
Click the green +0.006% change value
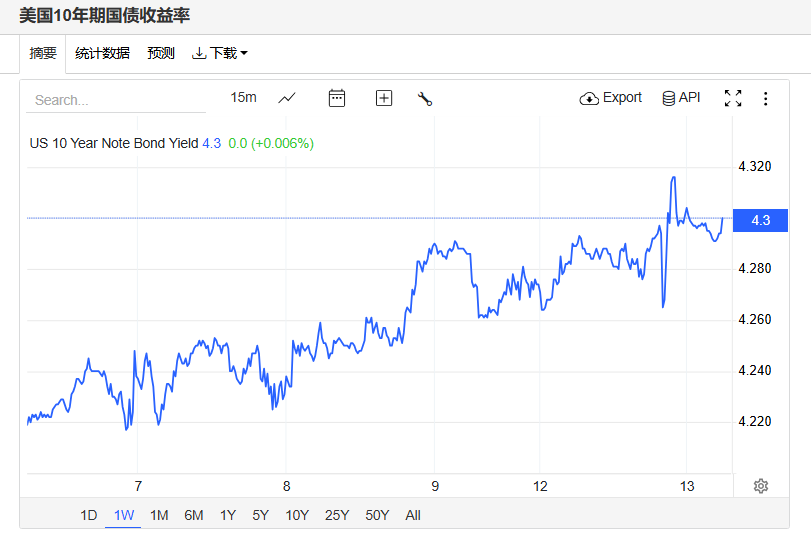point(282,143)
